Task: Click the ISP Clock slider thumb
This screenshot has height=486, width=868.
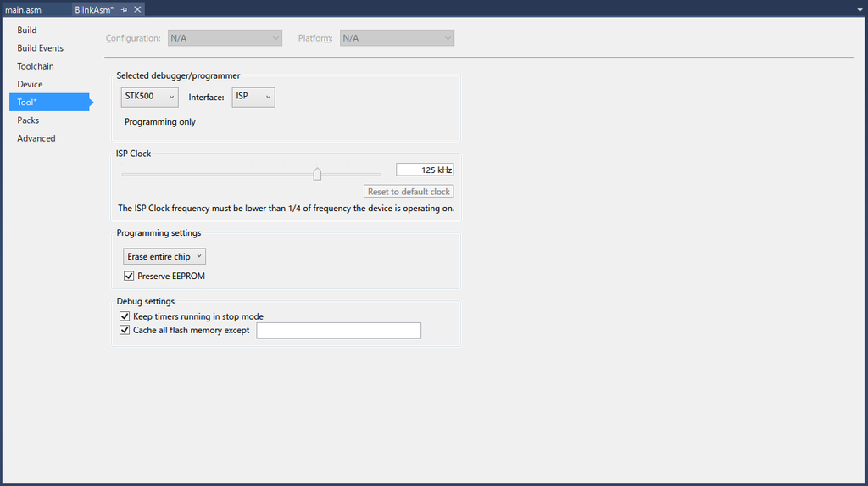Action: [317, 174]
